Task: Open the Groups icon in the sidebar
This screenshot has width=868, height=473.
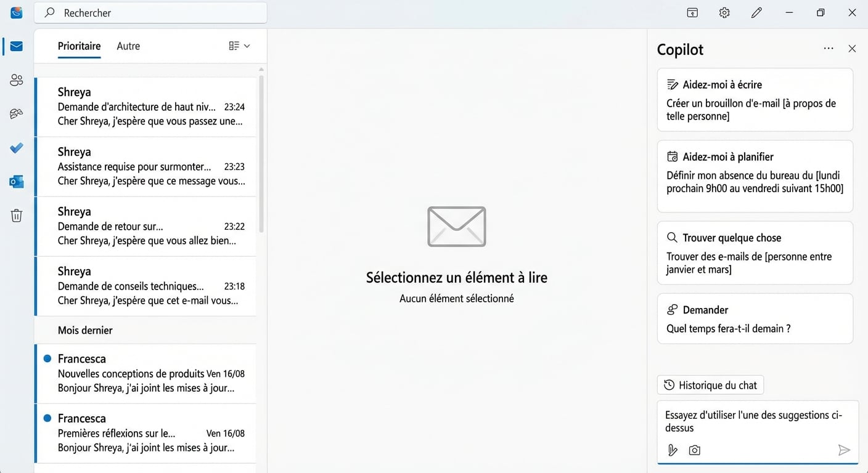Action: point(17,113)
